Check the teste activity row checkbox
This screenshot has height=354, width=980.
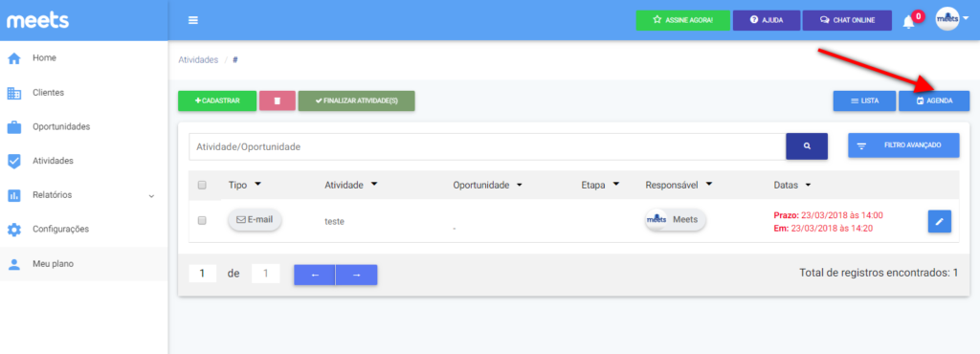(202, 220)
